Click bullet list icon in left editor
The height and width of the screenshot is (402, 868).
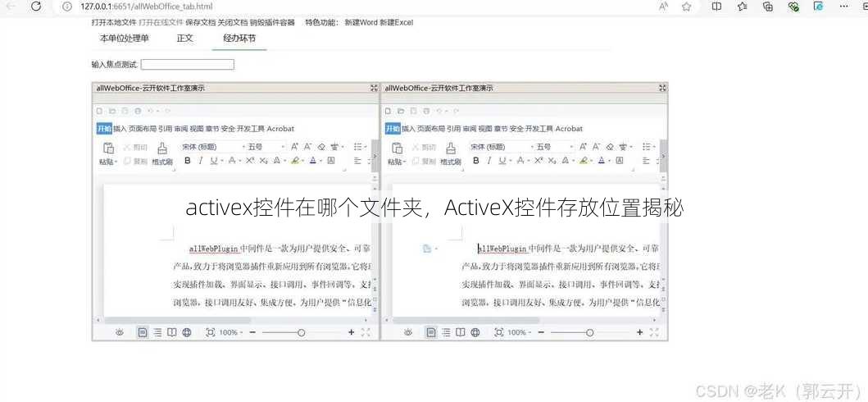click(x=357, y=147)
